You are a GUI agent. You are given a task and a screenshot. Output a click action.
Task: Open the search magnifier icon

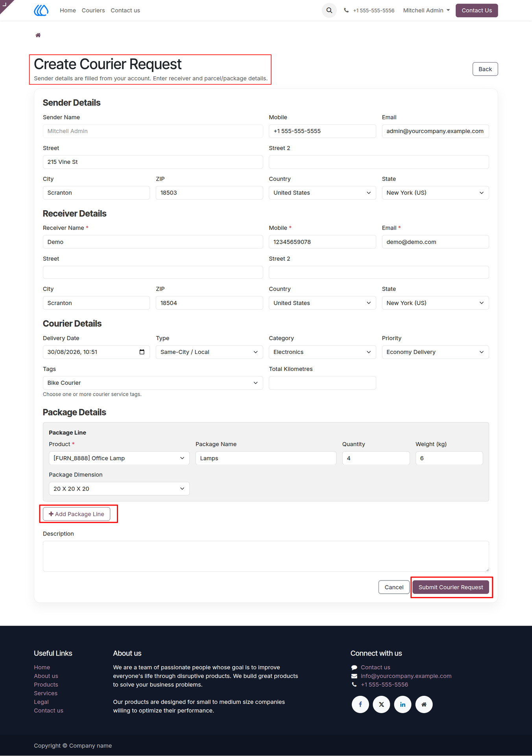point(329,10)
